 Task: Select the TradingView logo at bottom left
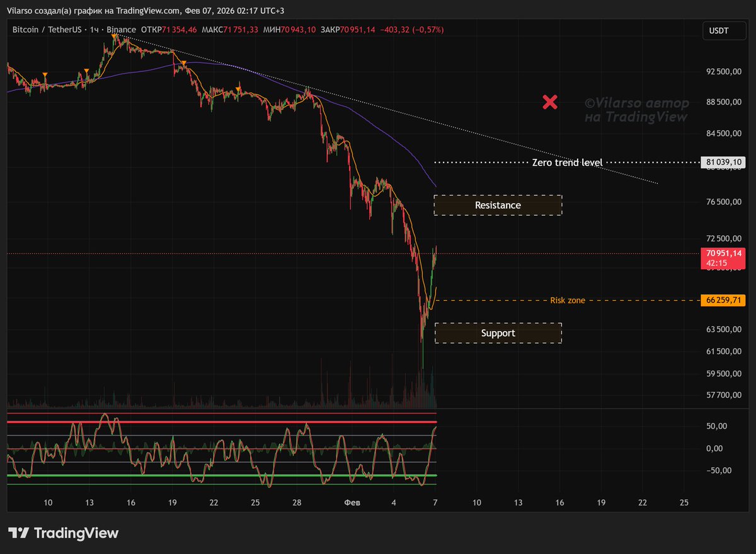(x=64, y=533)
